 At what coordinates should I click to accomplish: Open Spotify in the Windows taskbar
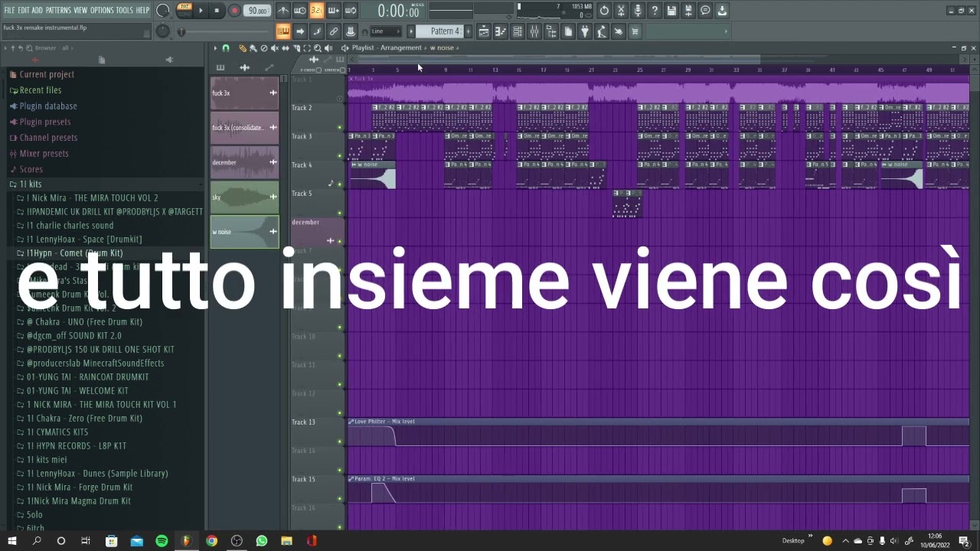(x=162, y=540)
